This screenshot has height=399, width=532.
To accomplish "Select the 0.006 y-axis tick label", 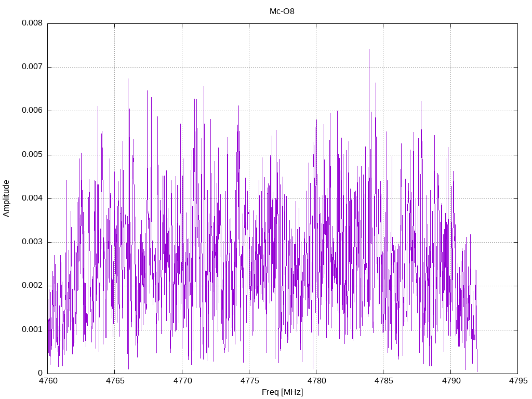I will (x=32, y=111).
